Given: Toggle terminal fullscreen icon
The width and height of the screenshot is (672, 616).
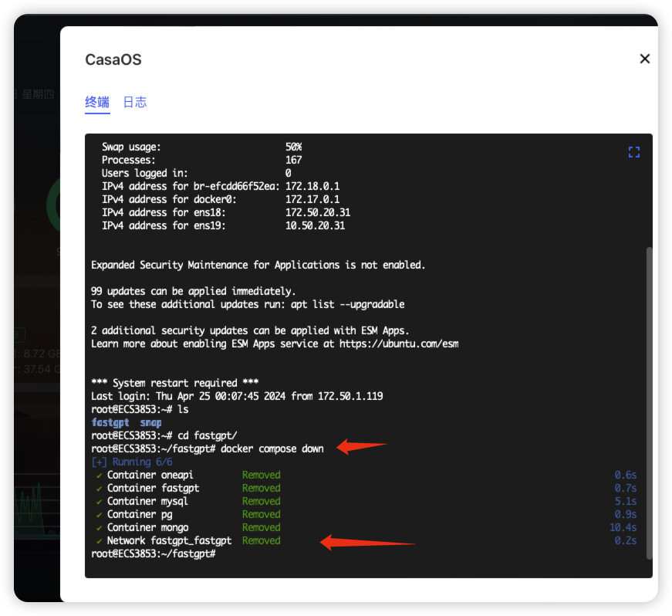Looking at the screenshot, I should point(634,152).
